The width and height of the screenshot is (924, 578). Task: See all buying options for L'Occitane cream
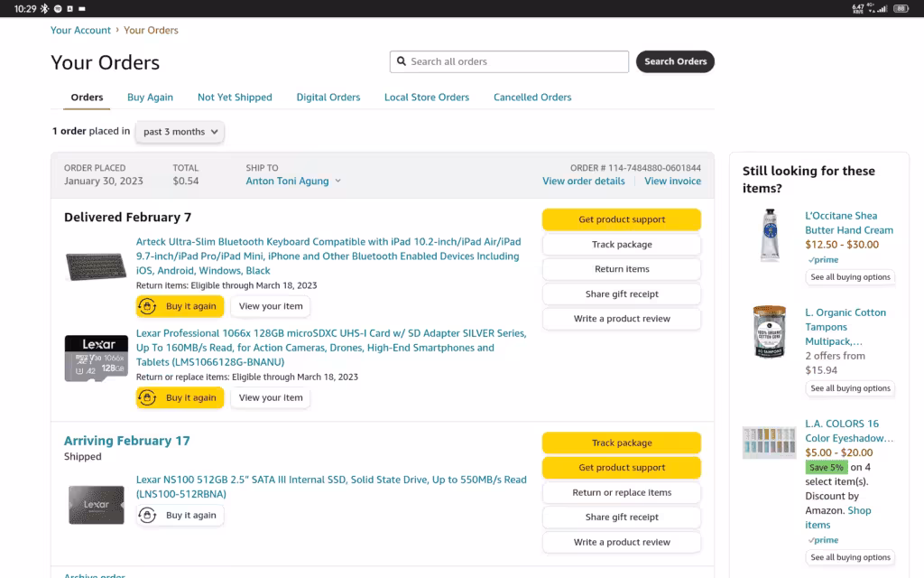coord(850,277)
